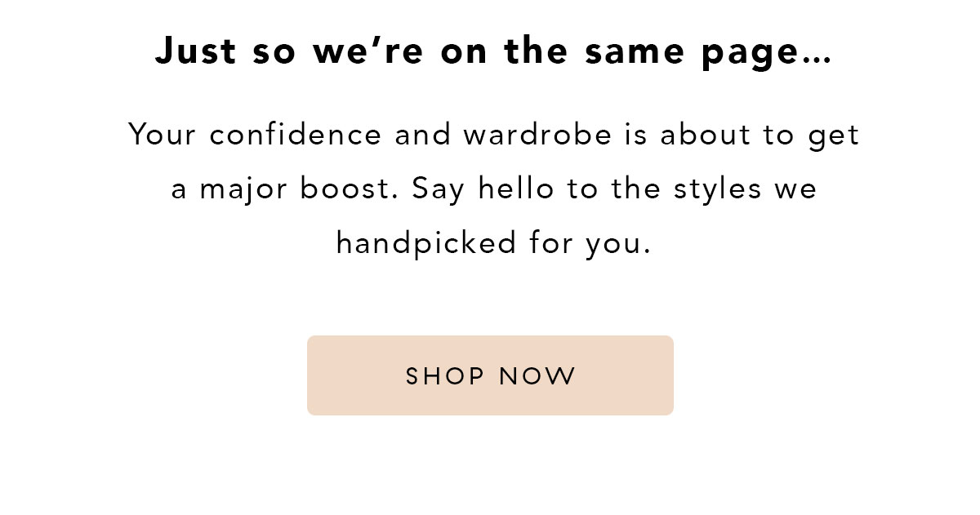980x515 pixels.
Task: Click the SHOP NOW button
Action: tap(490, 375)
